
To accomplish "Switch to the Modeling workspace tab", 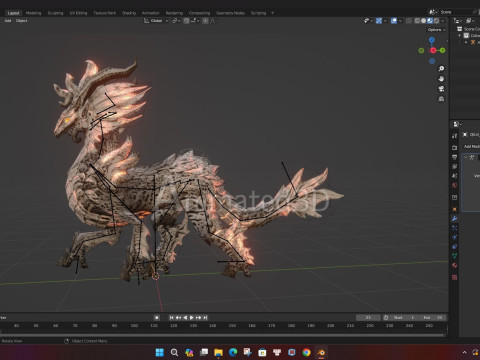I will (34, 13).
